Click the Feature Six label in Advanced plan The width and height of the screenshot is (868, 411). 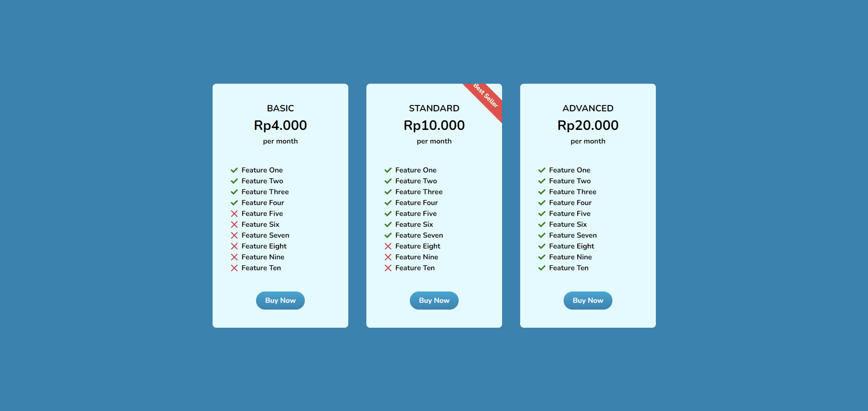[x=568, y=224]
